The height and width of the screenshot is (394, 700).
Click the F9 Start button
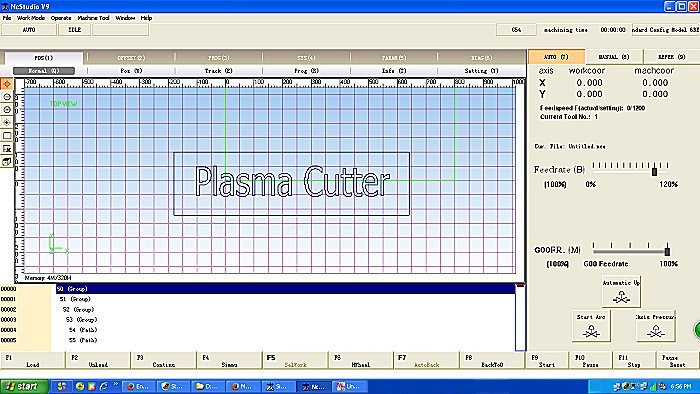[547, 361]
